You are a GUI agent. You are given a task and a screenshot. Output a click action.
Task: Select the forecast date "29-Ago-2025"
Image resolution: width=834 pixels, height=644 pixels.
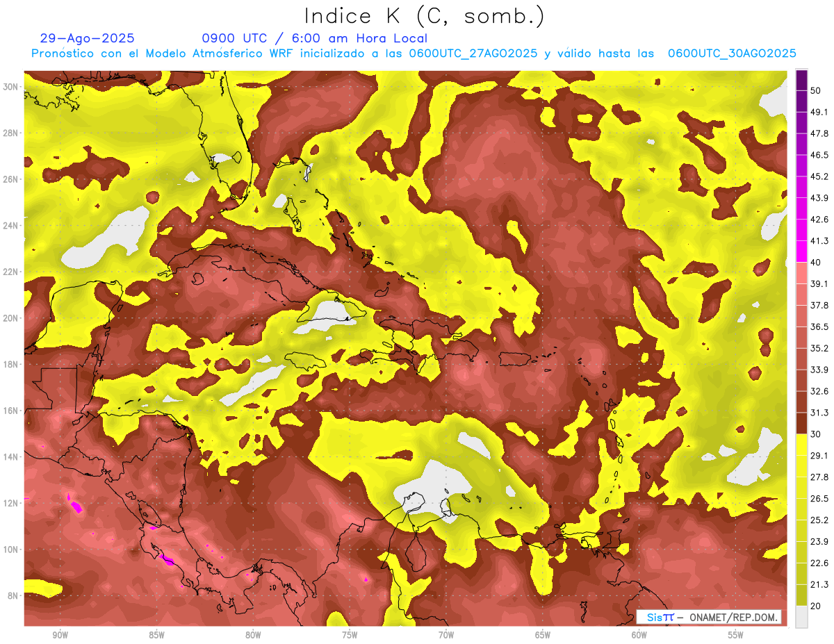[x=88, y=38]
